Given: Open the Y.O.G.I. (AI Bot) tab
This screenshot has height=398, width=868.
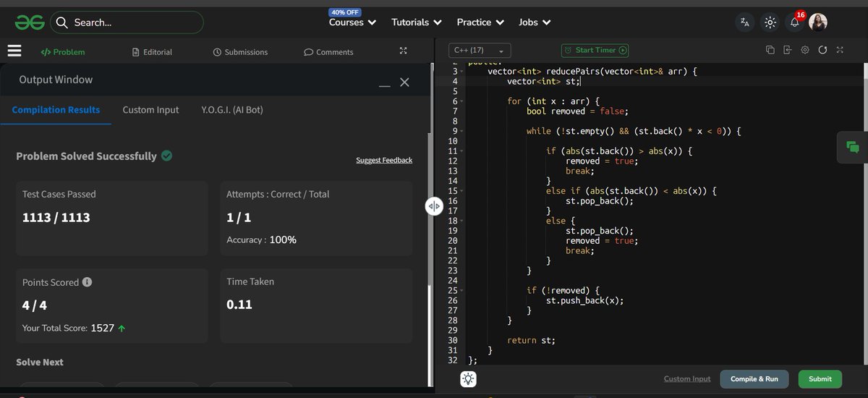Looking at the screenshot, I should click(232, 110).
